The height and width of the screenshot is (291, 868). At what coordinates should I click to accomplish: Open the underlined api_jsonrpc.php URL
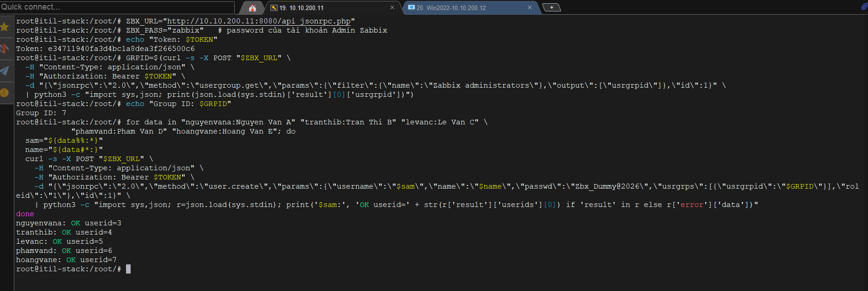[x=258, y=21]
